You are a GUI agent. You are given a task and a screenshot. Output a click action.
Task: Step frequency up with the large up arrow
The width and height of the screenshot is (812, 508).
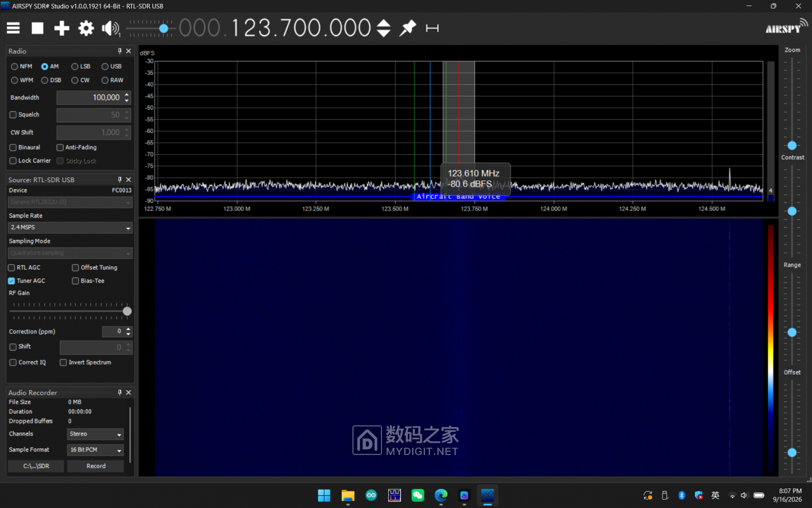(384, 23)
